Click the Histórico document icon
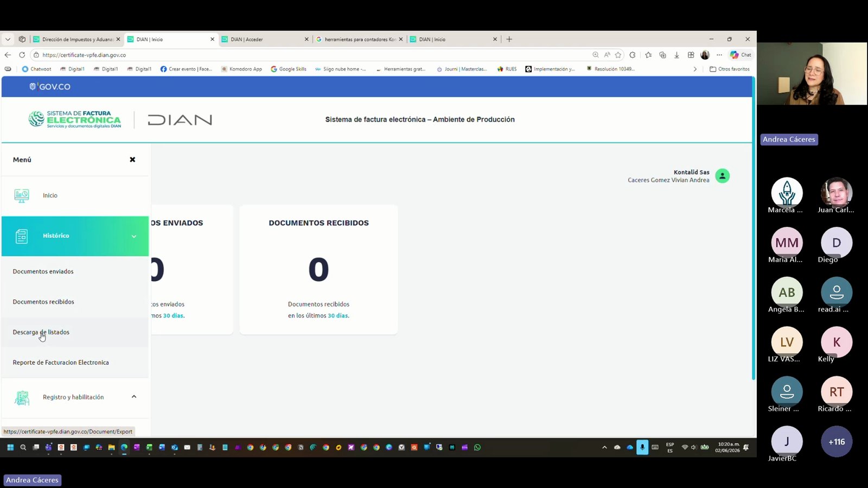The width and height of the screenshot is (868, 488). coord(22,236)
